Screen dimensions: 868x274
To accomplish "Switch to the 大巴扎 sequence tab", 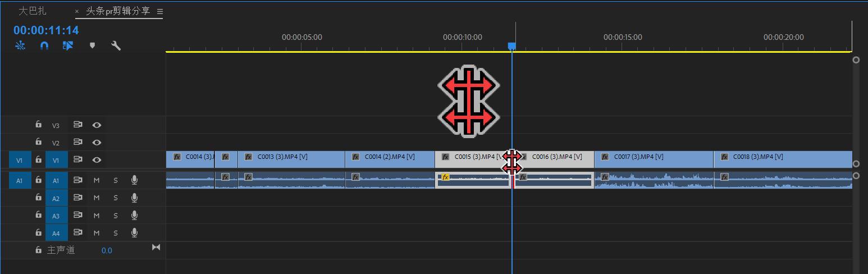I will point(33,11).
